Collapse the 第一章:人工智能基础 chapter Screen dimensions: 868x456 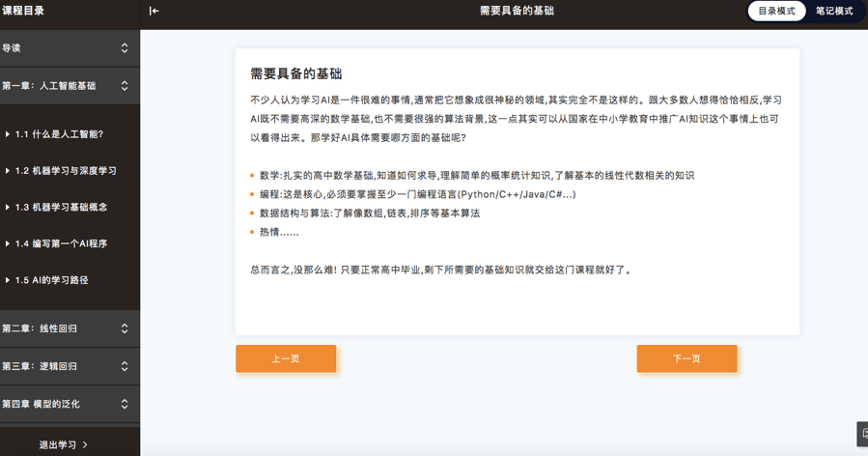pos(125,86)
